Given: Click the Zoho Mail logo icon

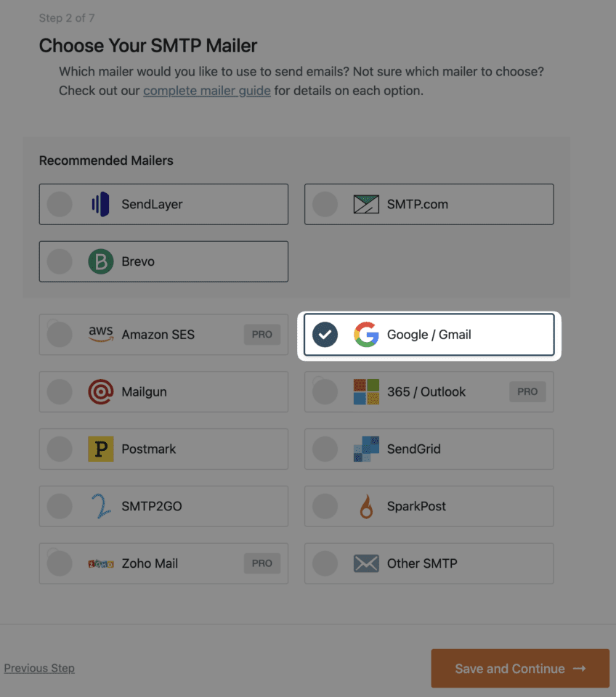Looking at the screenshot, I should point(101,563).
